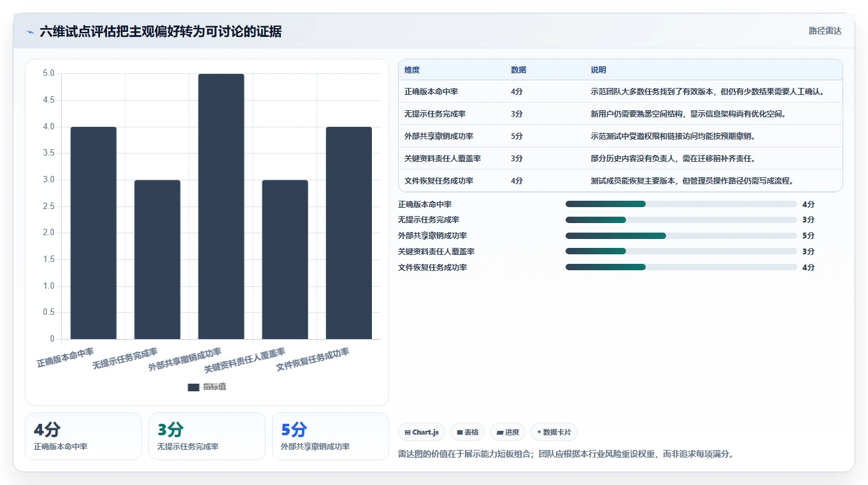Click the lightning icon beside the title
This screenshot has width=868, height=485.
coord(30,31)
